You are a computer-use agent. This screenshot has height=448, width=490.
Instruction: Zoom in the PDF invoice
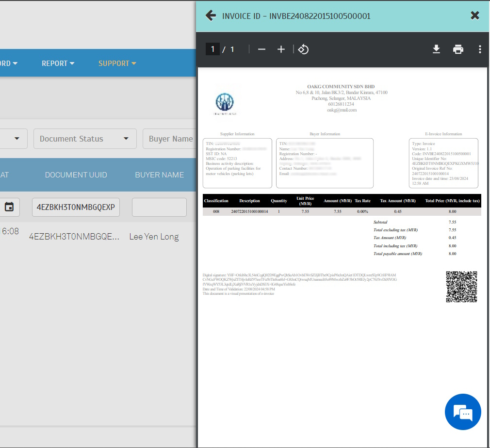281,49
